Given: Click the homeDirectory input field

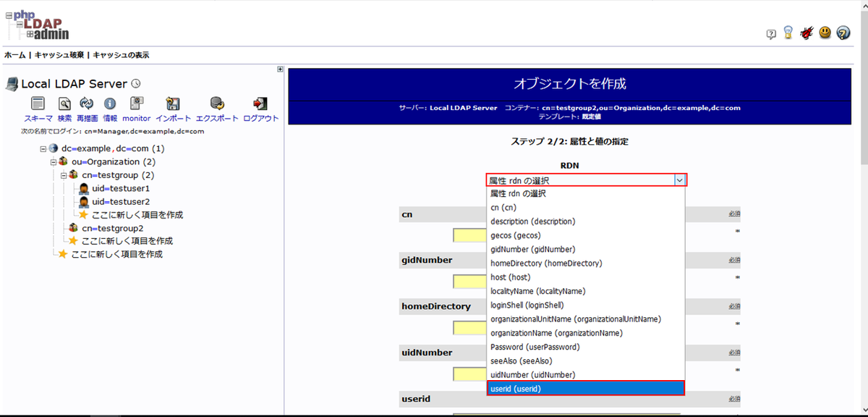Looking at the screenshot, I should (x=470, y=328).
